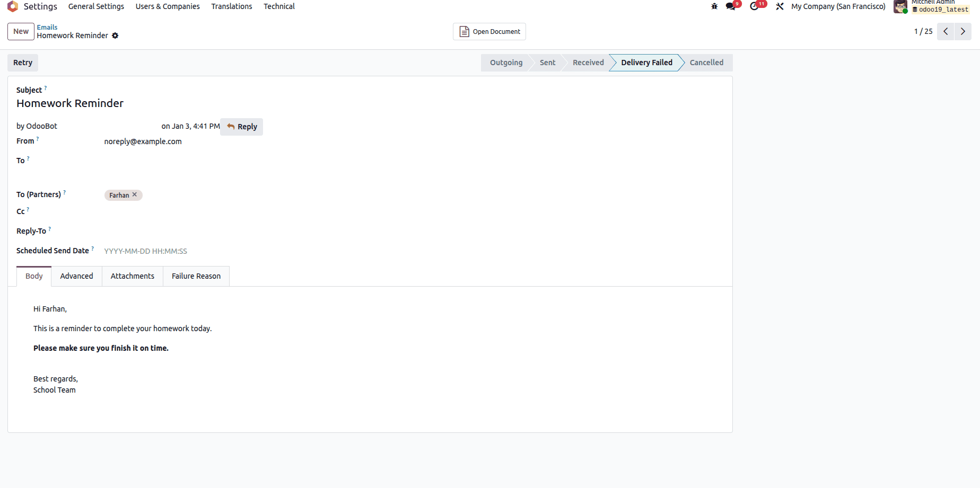The image size is (980, 488).
Task: Set status stage to Cancelled
Action: [x=706, y=63]
